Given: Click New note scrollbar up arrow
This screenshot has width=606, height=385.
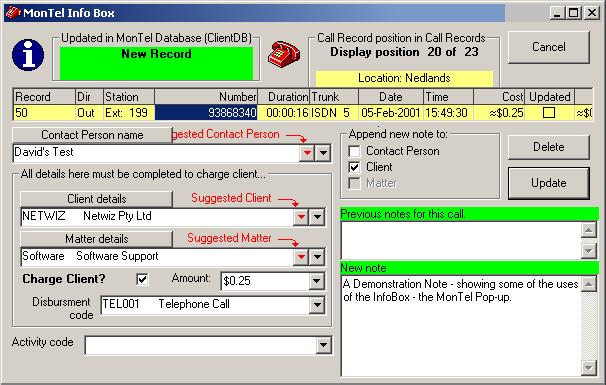Looking at the screenshot, I should (x=589, y=285).
